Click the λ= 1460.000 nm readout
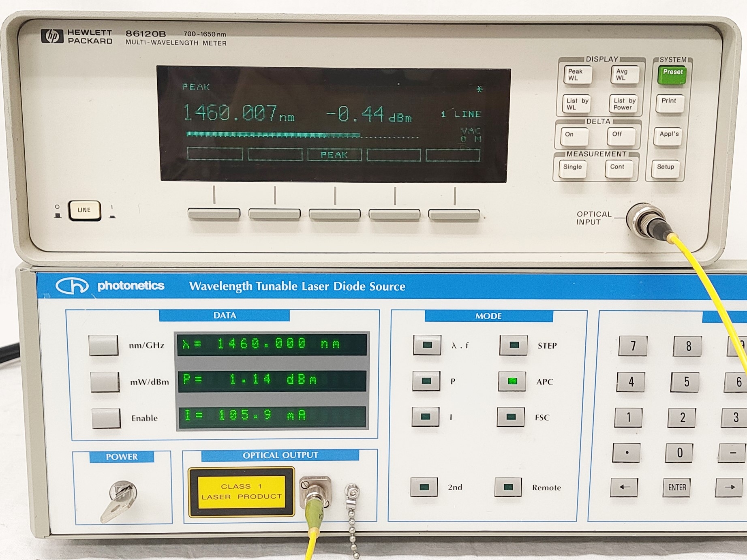This screenshot has width=747, height=560. [x=272, y=344]
